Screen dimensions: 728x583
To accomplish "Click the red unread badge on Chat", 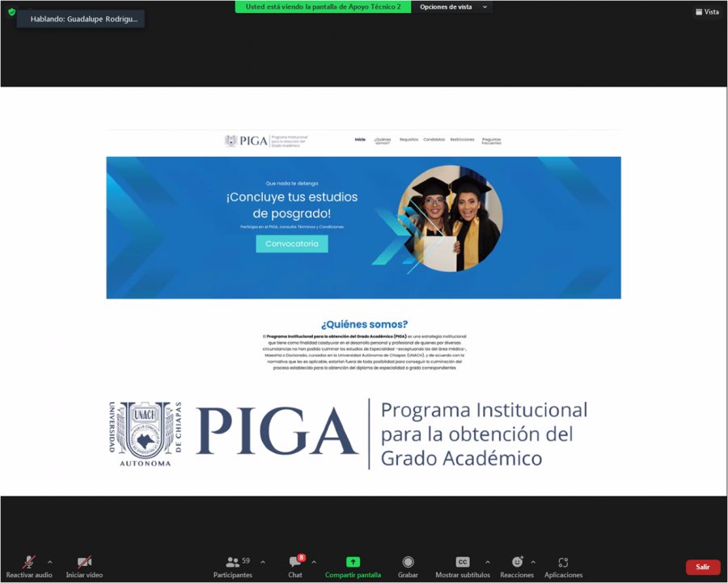I will tap(302, 557).
